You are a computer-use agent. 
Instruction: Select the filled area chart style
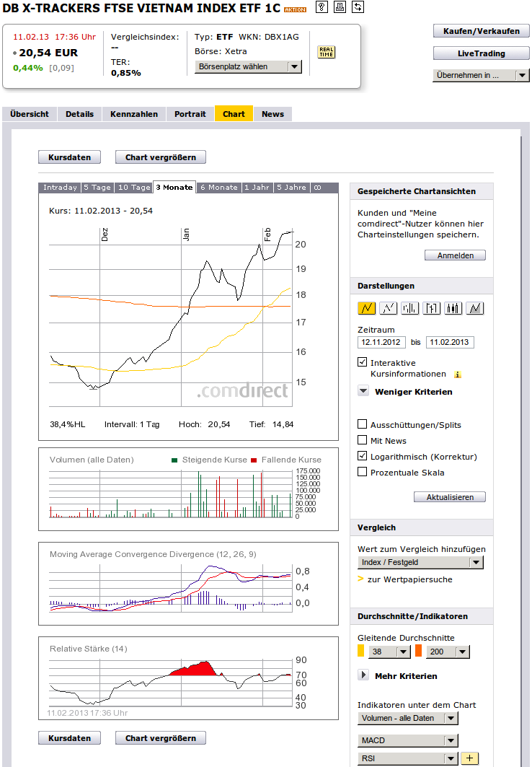click(475, 307)
